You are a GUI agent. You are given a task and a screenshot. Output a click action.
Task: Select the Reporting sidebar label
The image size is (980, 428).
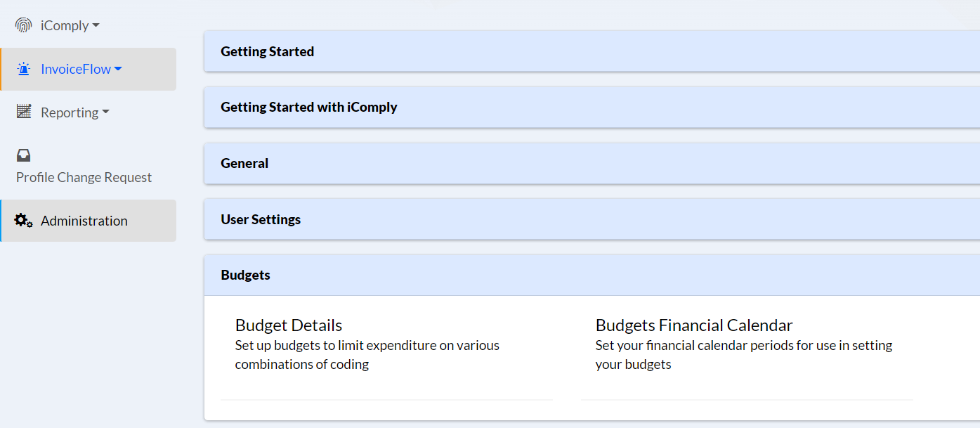[70, 112]
